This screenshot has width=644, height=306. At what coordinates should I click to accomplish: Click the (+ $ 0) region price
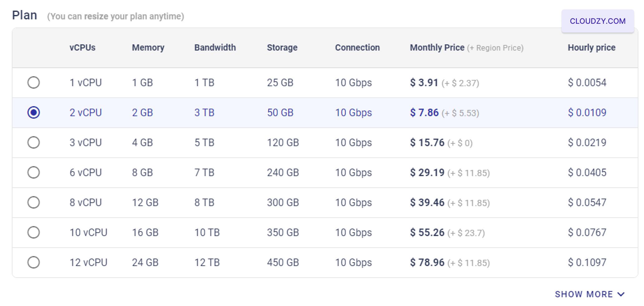pos(460,143)
